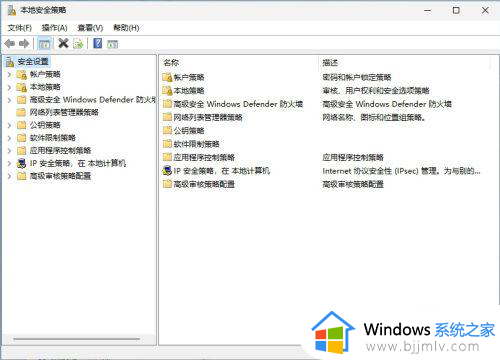500x360 pixels.
Task: Click description 审核、用户权利和安全选项策略
Action: pos(376,91)
